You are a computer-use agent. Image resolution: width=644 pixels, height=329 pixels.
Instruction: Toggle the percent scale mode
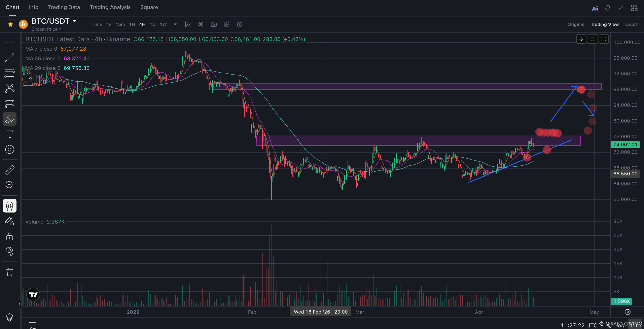pyautogui.click(x=609, y=326)
